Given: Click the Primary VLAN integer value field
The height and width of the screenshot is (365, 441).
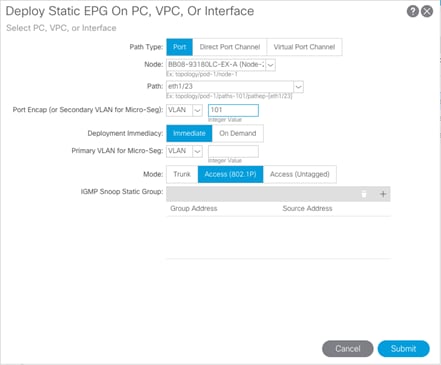Looking at the screenshot, I should 233,151.
